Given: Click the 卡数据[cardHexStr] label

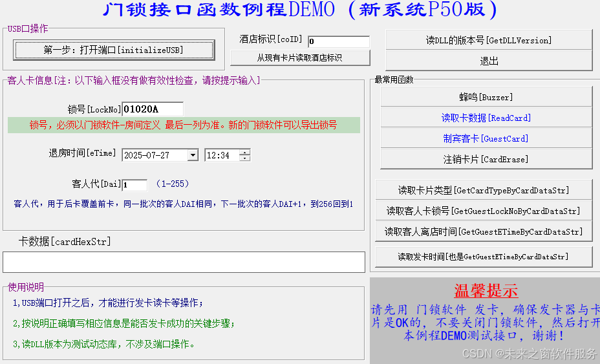Looking at the screenshot, I should tap(65, 242).
